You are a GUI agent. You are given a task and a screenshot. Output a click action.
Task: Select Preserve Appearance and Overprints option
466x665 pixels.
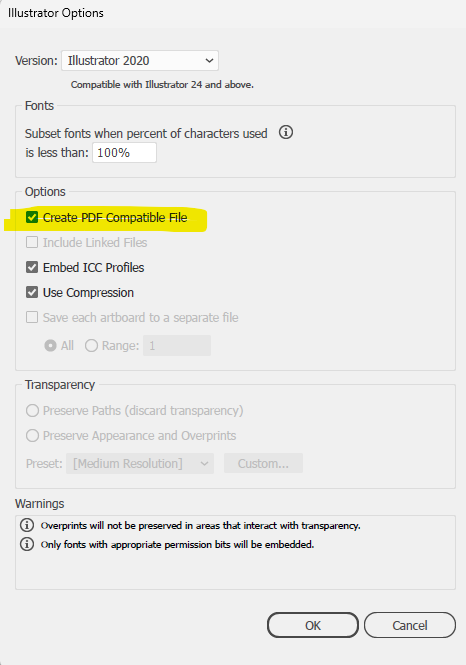click(x=32, y=436)
